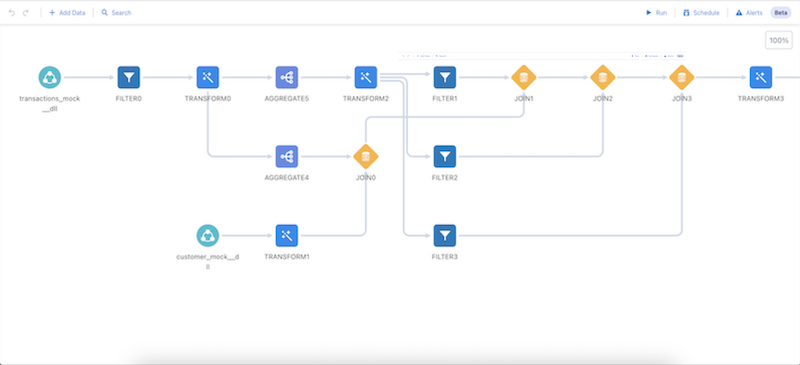The image size is (800, 365).
Task: Select the TRANSFORM1 node icon
Action: coord(287,236)
